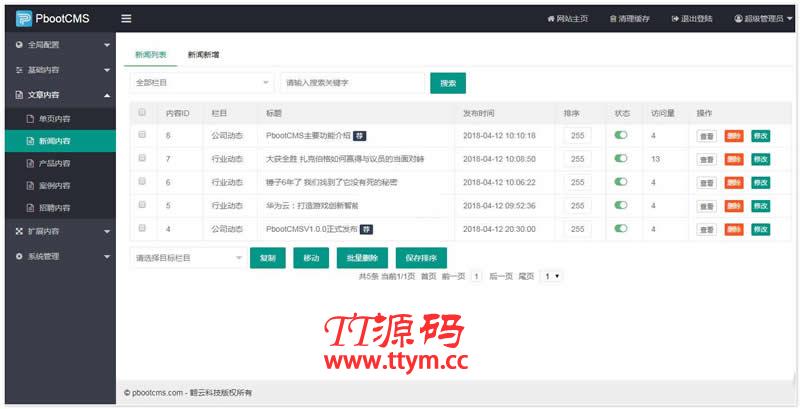
Task: Click the logout icon beside 退出登陆
Action: tap(675, 19)
